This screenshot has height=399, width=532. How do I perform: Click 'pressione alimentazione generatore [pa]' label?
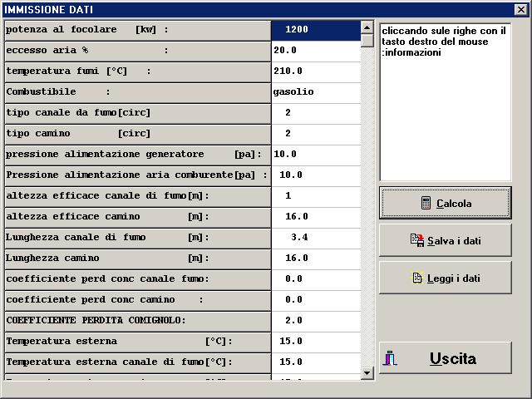[x=138, y=155]
